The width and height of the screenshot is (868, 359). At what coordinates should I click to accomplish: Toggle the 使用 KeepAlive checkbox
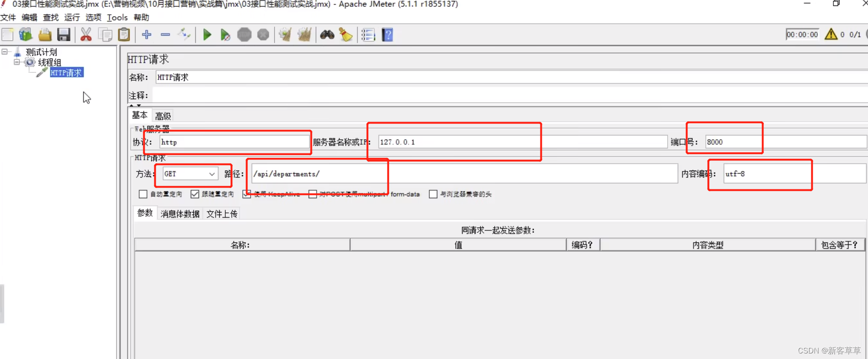pyautogui.click(x=247, y=194)
